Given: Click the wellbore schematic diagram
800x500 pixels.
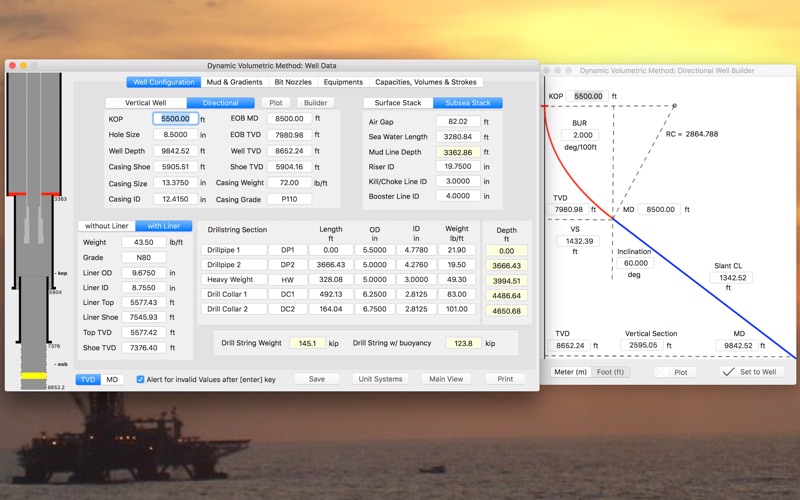Looking at the screenshot, I should 35,231.
